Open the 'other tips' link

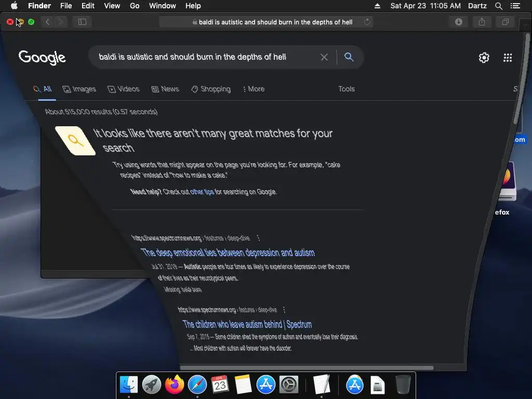pos(202,192)
